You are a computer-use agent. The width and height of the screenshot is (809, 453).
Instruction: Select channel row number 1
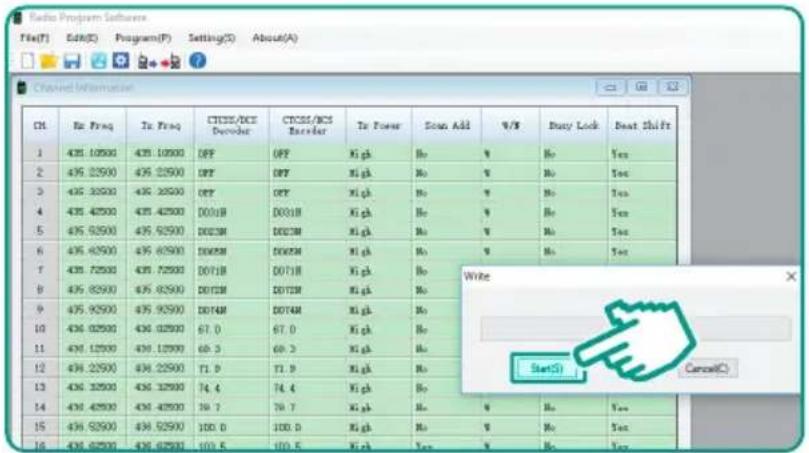[40, 153]
